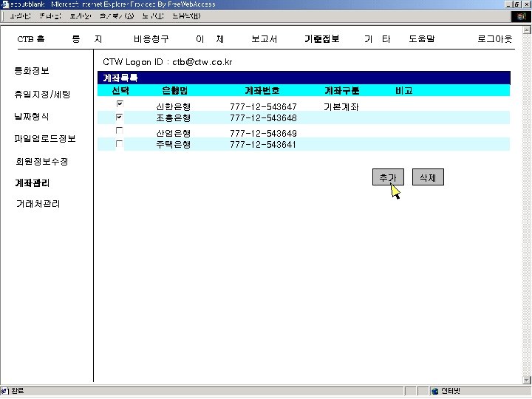Image resolution: width=532 pixels, height=399 pixels.
Task: Open 휴일지정/세팅 in the left sidebar
Action: [42, 94]
